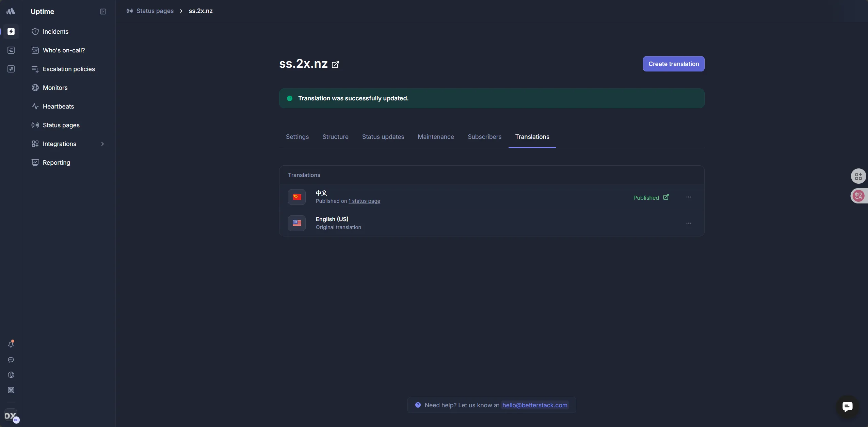Open more options for English (US) translation
Screen dimensions: 868x427
(689, 224)
